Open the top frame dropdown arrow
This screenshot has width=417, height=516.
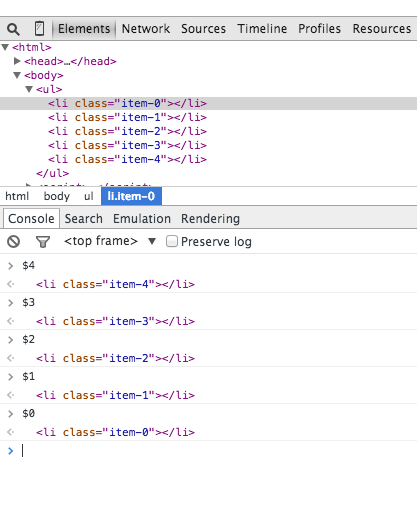point(152,241)
